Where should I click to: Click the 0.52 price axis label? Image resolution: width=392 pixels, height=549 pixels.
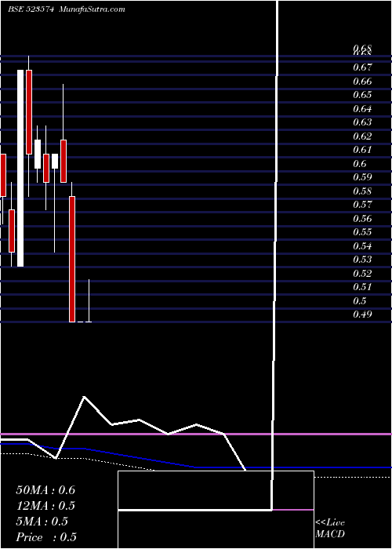(362, 274)
